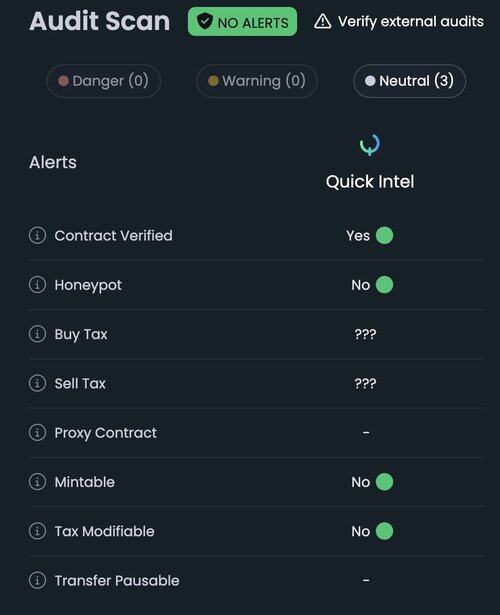This screenshot has width=500, height=615.
Task: Click the Buy Tax ??? value
Action: point(365,334)
